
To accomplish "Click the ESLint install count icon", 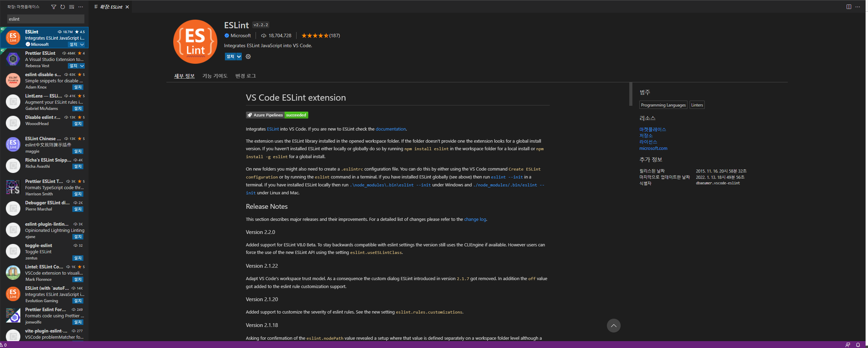I will (263, 35).
